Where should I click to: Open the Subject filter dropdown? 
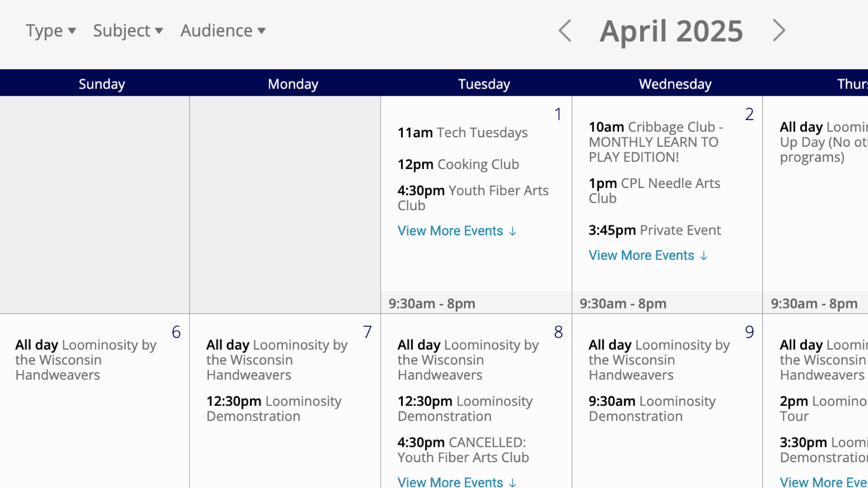click(128, 30)
